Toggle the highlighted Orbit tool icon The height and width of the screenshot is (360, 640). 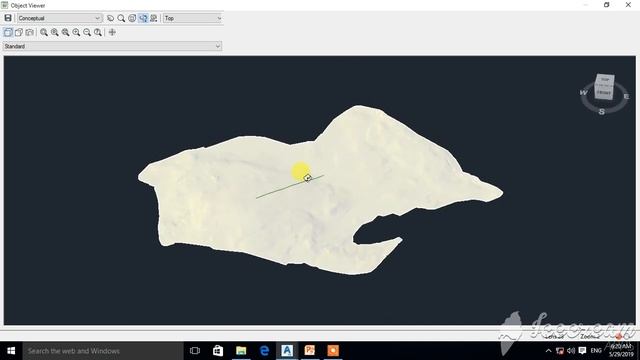(x=143, y=18)
